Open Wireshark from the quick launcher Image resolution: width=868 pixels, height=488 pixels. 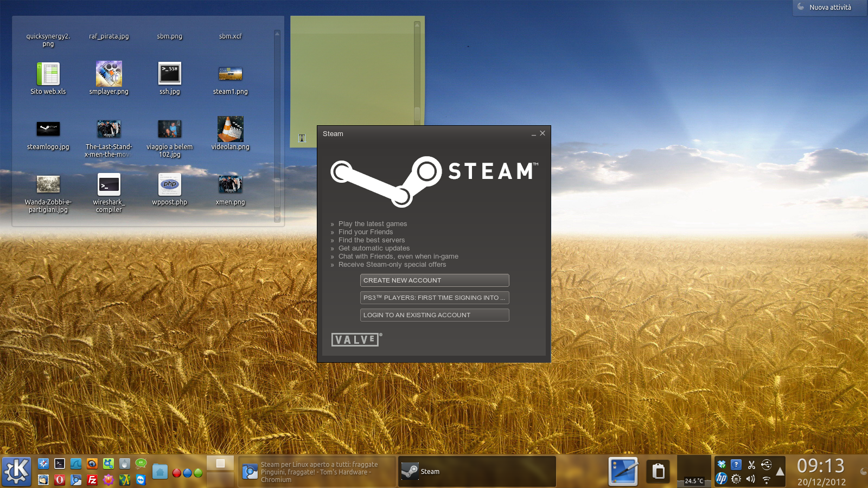pos(76,464)
